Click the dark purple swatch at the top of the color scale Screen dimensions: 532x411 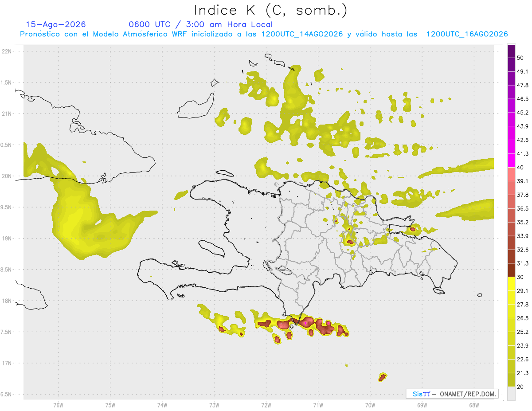[511, 52]
